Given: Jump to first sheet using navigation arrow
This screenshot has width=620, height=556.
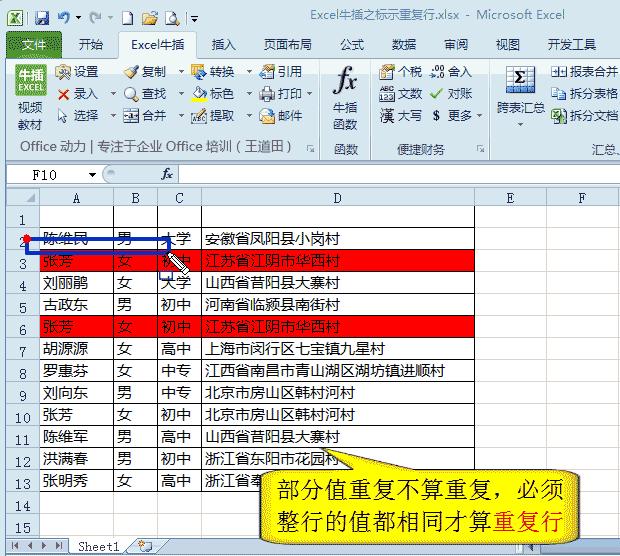Looking at the screenshot, I should [15, 546].
